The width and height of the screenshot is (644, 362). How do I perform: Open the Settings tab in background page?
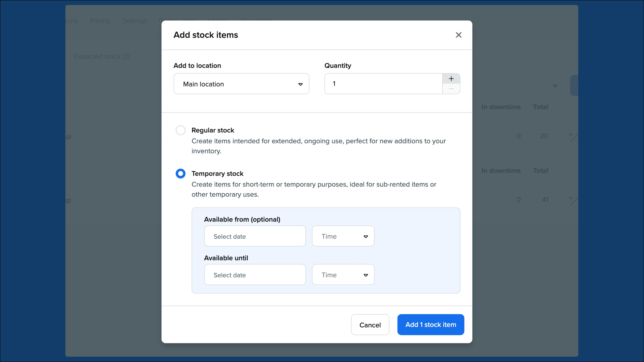pyautogui.click(x=134, y=21)
